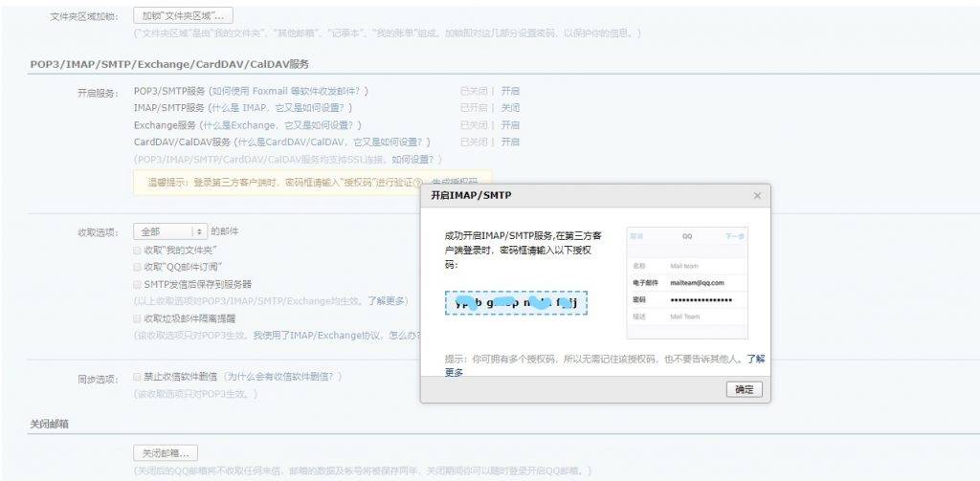Image resolution: width=980 pixels, height=481 pixels.
Task: Enable 禁止收信软件删信 checkbox
Action: [x=138, y=376]
